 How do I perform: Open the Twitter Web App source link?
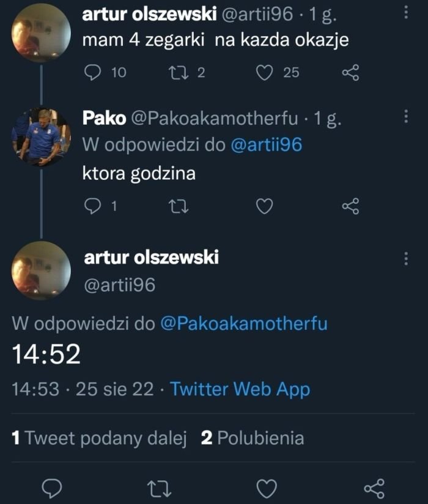click(x=240, y=389)
